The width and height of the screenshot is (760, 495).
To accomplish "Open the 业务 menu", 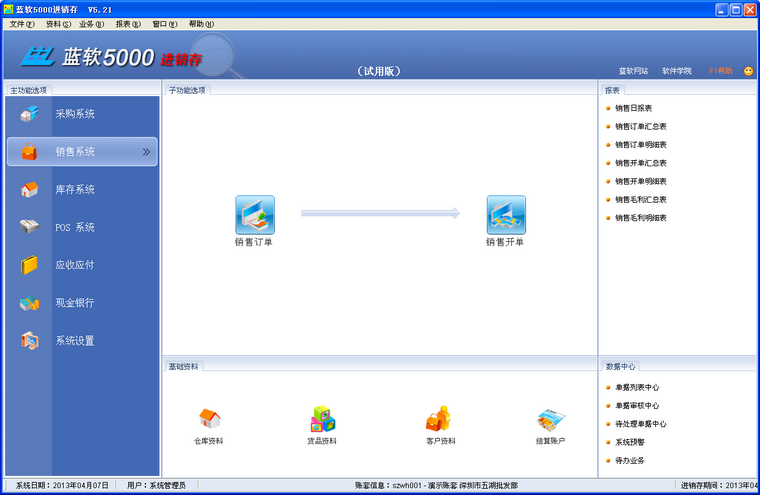I will click(x=92, y=24).
